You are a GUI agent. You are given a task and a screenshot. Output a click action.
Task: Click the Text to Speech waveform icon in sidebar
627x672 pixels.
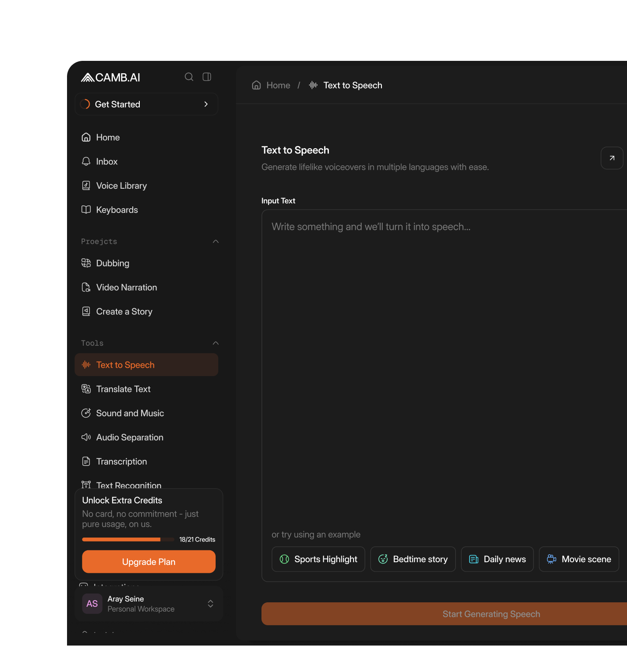coord(86,365)
